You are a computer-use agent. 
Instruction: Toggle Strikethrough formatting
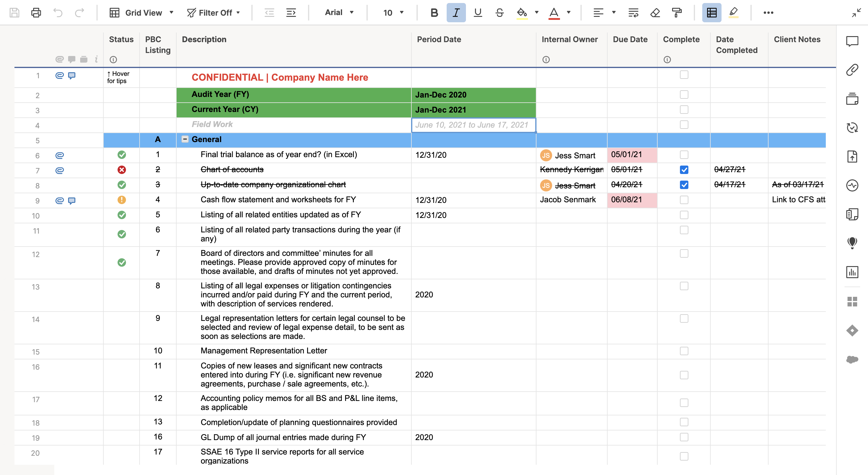499,13
